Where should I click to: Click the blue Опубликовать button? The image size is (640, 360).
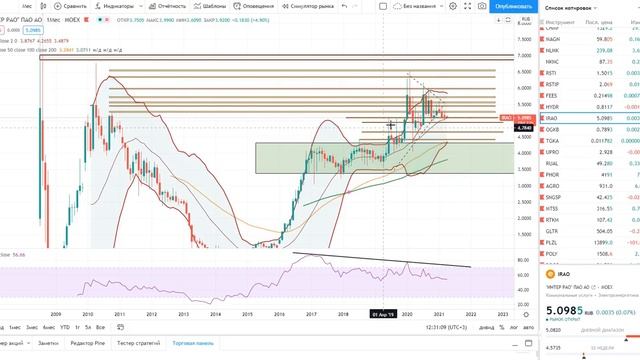(513, 6)
